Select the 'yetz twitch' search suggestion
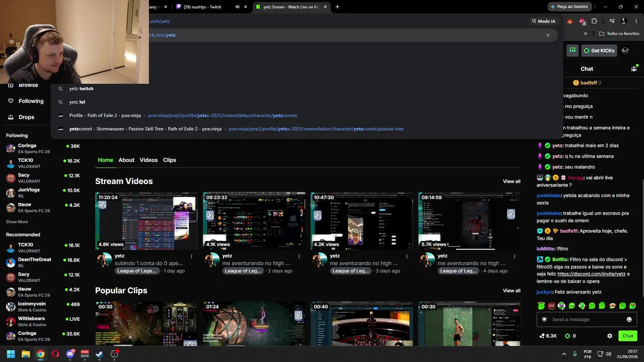Image resolution: width=644 pixels, height=362 pixels. [306, 88]
